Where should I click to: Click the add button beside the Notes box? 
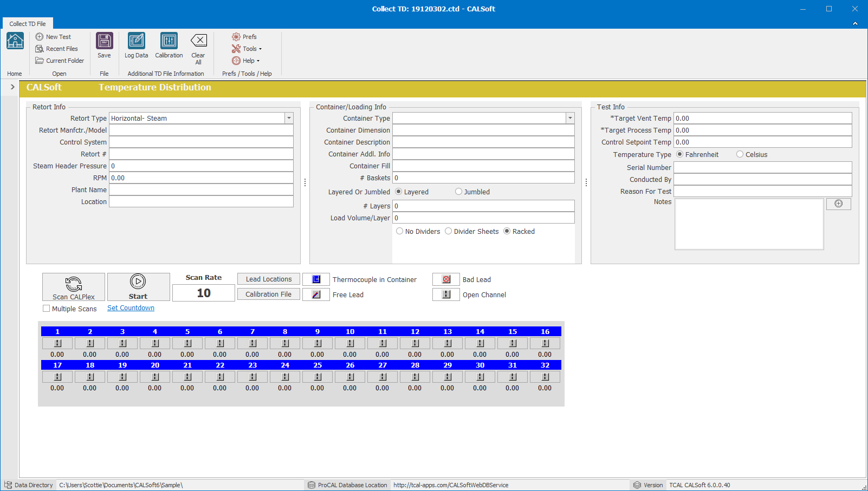tap(839, 204)
